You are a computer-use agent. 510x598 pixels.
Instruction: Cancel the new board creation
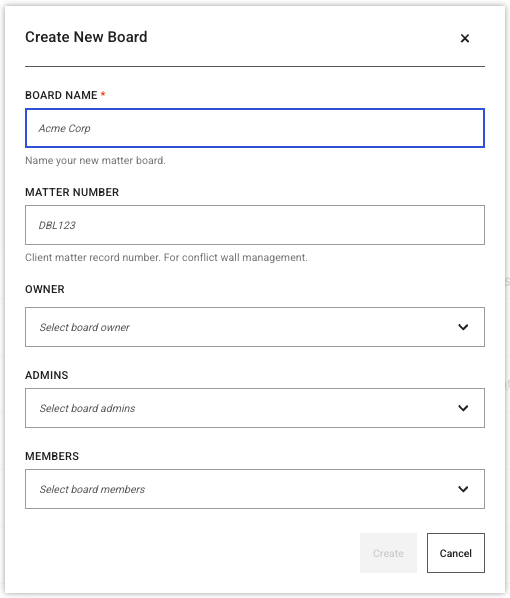(x=456, y=553)
